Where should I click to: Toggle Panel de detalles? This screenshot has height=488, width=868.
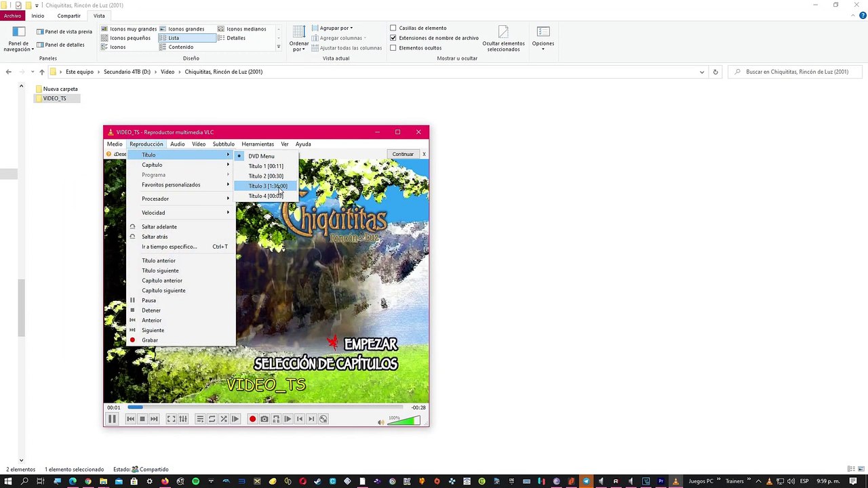pos(60,45)
